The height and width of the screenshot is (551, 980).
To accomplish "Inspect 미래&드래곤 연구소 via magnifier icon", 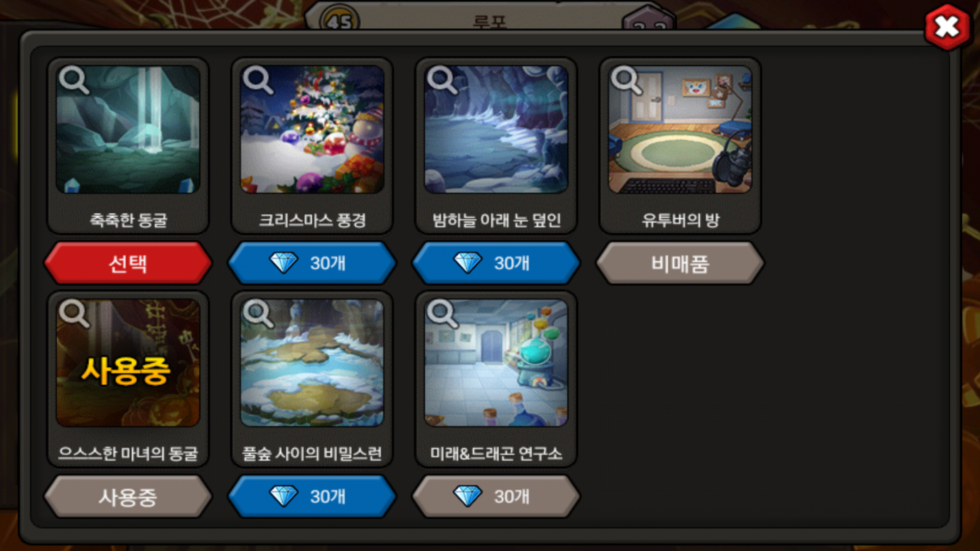I will (442, 313).
